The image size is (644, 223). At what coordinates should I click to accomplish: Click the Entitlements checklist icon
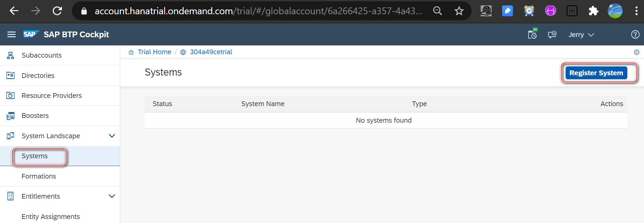click(x=11, y=196)
